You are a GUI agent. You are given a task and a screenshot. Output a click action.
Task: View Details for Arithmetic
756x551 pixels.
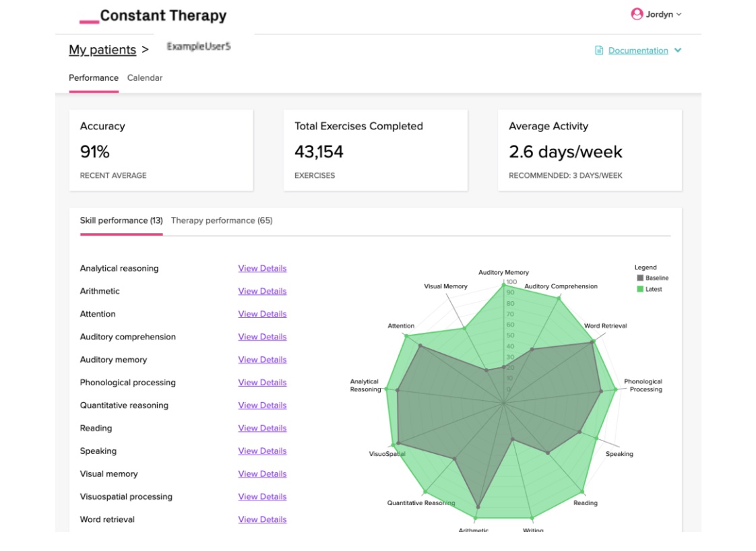point(262,291)
